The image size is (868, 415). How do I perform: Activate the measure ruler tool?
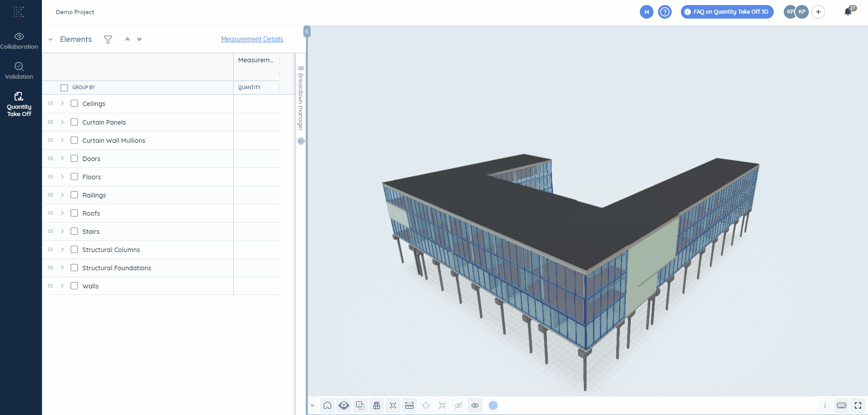409,405
